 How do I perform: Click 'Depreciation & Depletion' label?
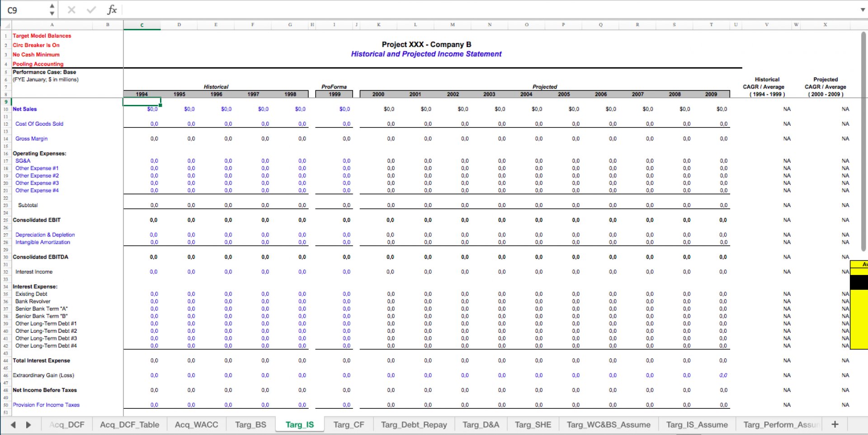click(x=45, y=235)
